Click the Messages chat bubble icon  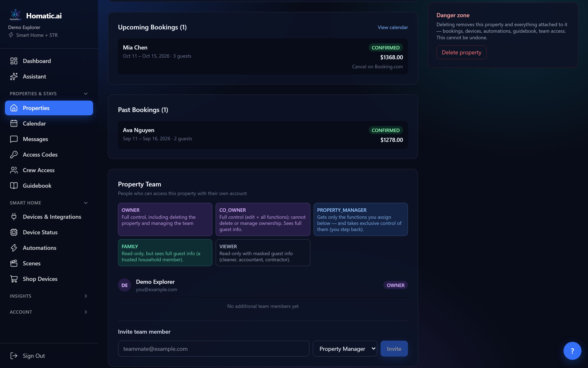[x=14, y=139]
